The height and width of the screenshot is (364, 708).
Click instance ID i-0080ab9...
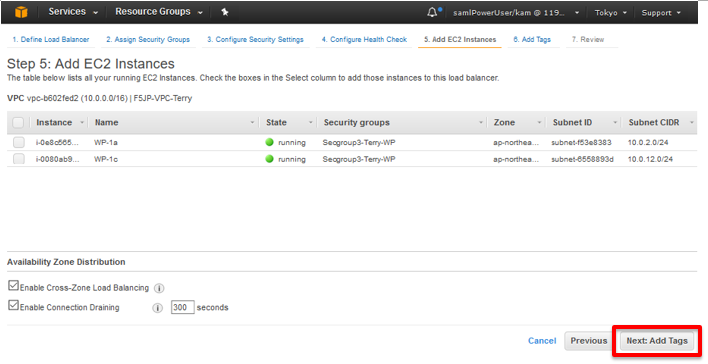[57, 159]
